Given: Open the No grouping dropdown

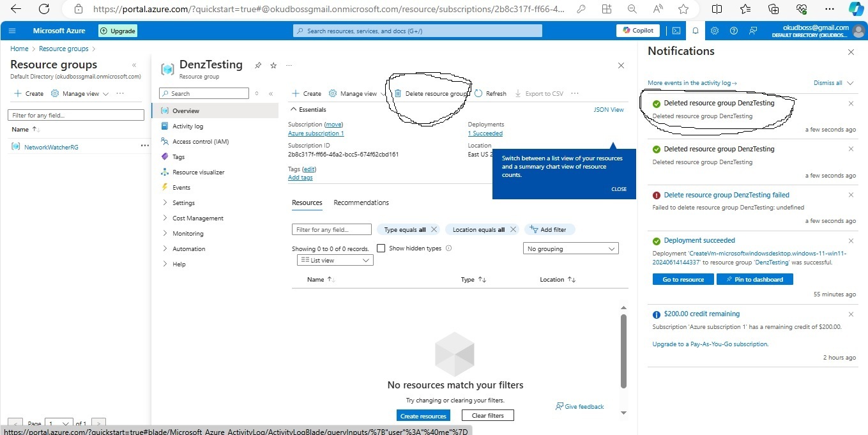Looking at the screenshot, I should [571, 248].
